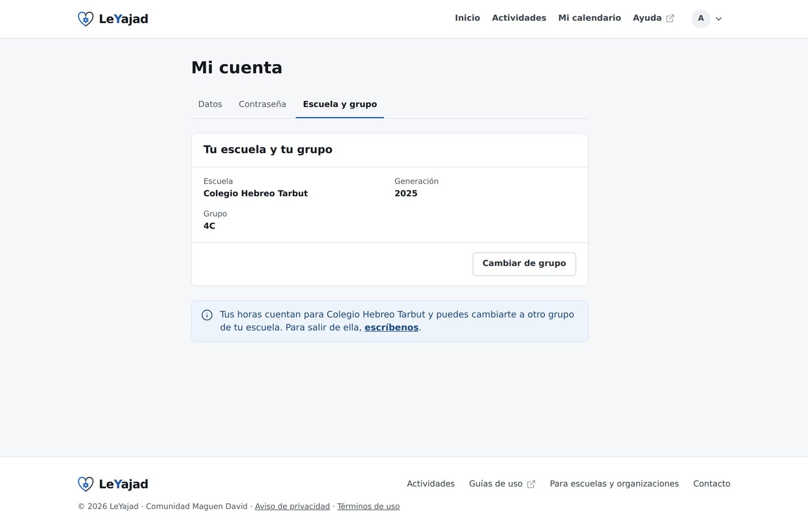Click the Generación field label

417,181
